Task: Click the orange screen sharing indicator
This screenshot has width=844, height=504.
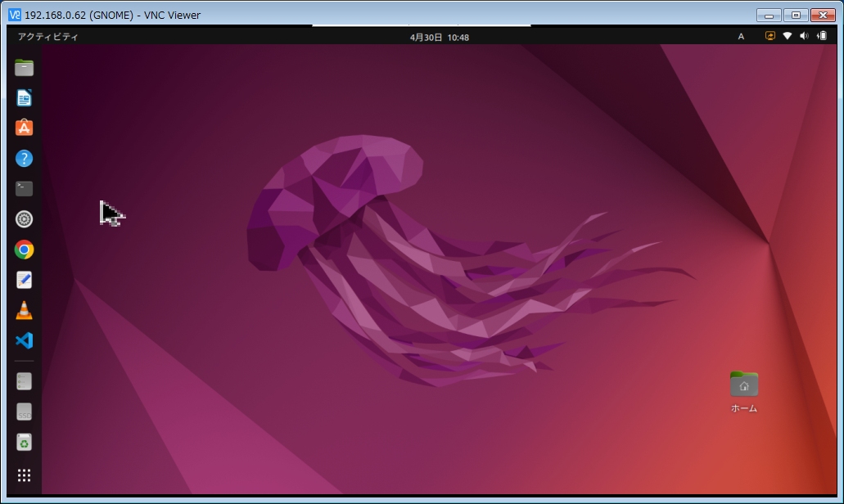Action: (x=770, y=36)
